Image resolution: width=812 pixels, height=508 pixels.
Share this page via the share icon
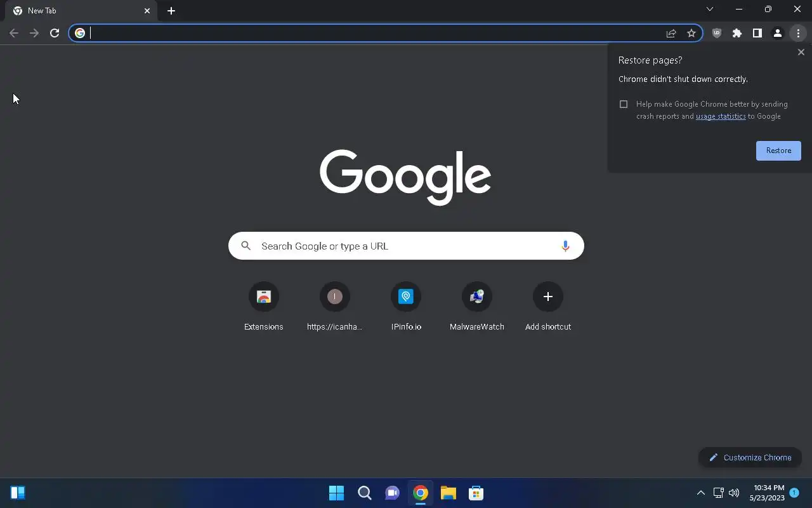coord(671,33)
